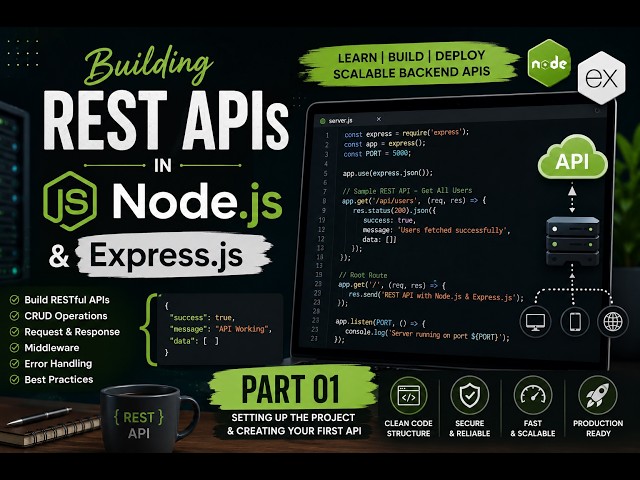Click the 'PART 01' green banner
This screenshot has width=640, height=480.
(291, 389)
